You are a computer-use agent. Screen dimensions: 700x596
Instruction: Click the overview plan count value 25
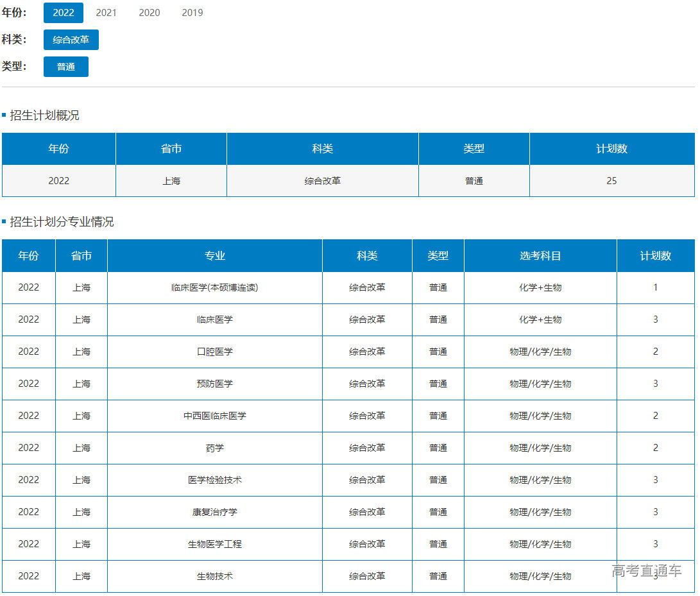click(x=611, y=181)
